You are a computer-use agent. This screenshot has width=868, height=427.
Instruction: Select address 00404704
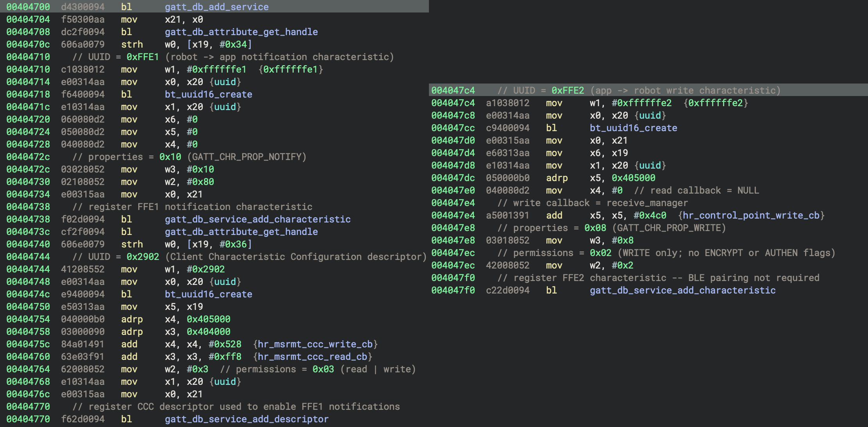[28, 20]
